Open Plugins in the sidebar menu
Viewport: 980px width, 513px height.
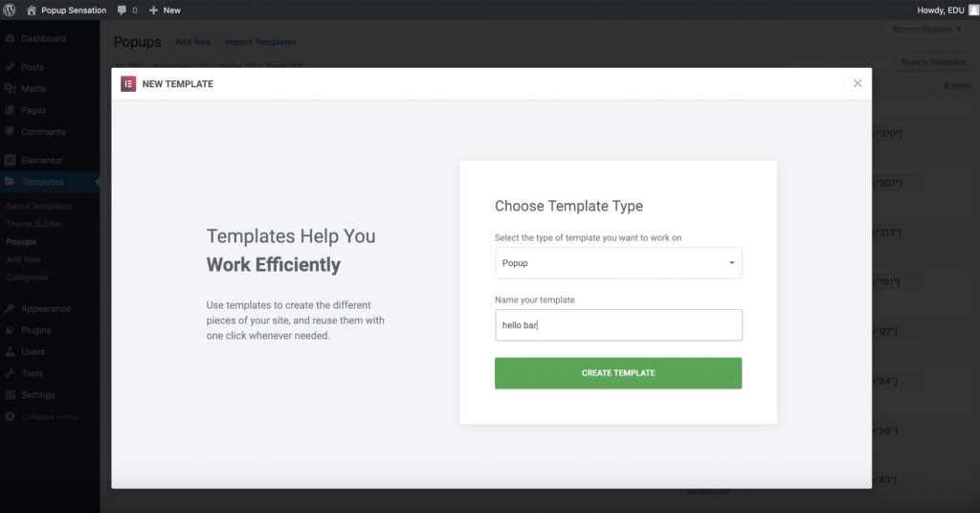pyautogui.click(x=36, y=330)
